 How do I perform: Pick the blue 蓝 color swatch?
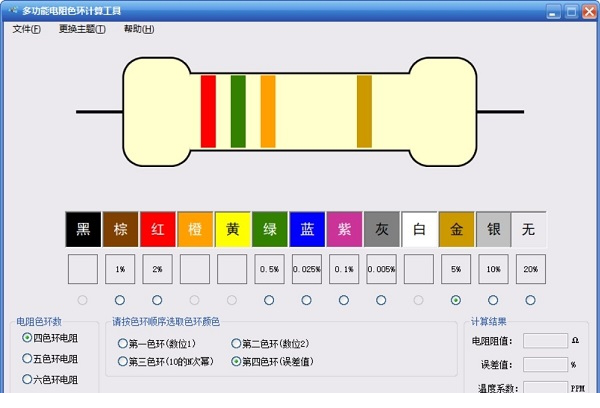(x=307, y=229)
